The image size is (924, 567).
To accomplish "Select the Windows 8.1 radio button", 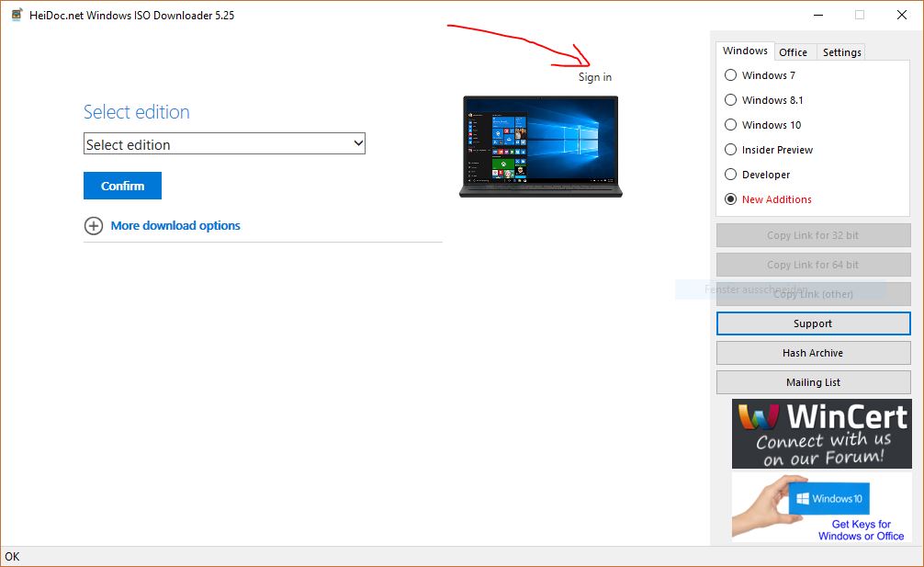I will (731, 99).
